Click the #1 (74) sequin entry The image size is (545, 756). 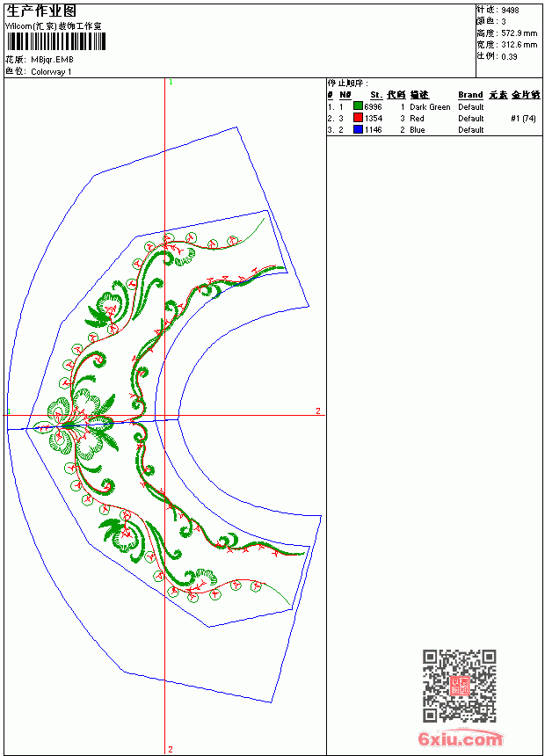click(x=523, y=118)
